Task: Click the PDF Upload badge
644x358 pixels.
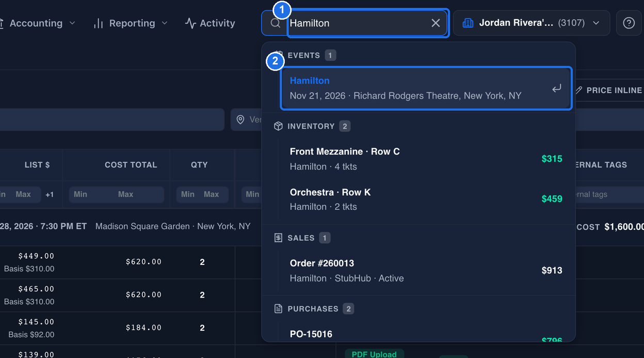Action: pyautogui.click(x=374, y=354)
